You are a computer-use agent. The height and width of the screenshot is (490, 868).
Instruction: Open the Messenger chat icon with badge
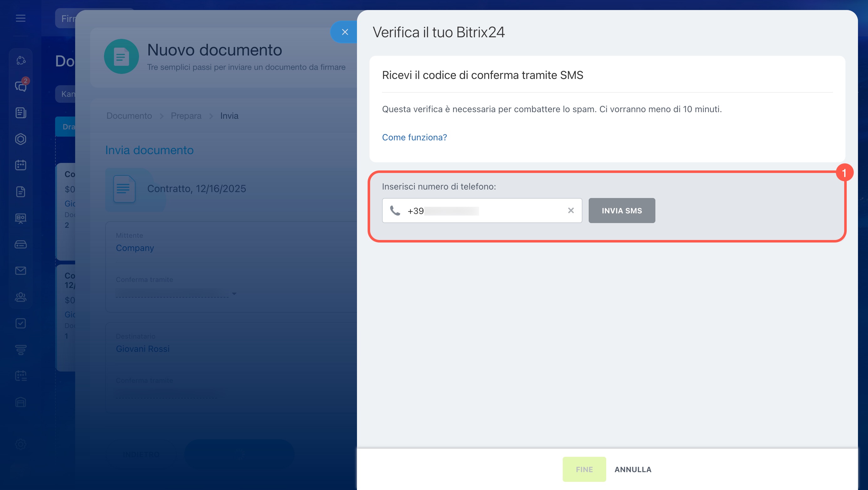click(x=21, y=86)
